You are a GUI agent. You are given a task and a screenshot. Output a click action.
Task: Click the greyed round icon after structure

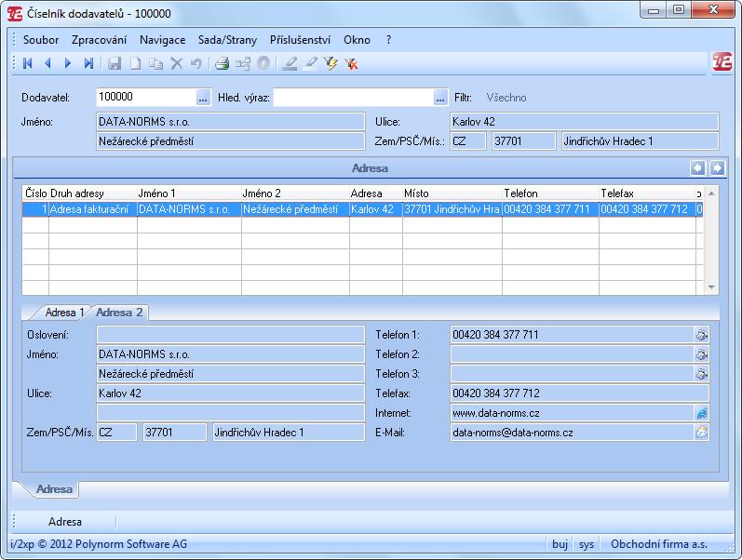click(x=263, y=63)
